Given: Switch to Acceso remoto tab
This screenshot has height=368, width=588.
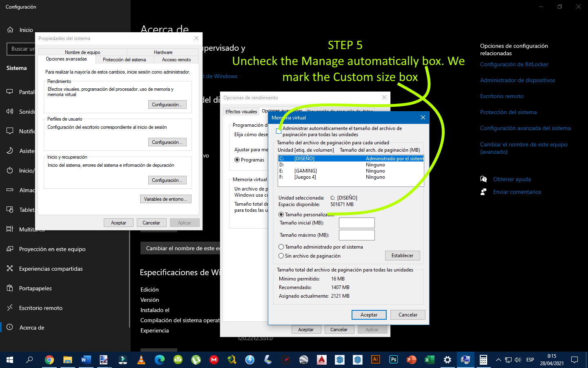Looking at the screenshot, I should [176, 60].
